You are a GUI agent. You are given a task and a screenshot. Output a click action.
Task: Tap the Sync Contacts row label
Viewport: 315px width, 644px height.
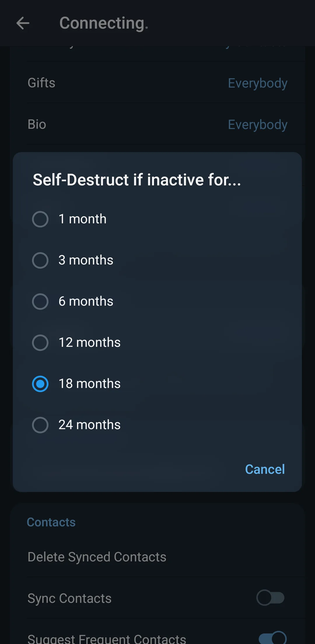coord(69,598)
